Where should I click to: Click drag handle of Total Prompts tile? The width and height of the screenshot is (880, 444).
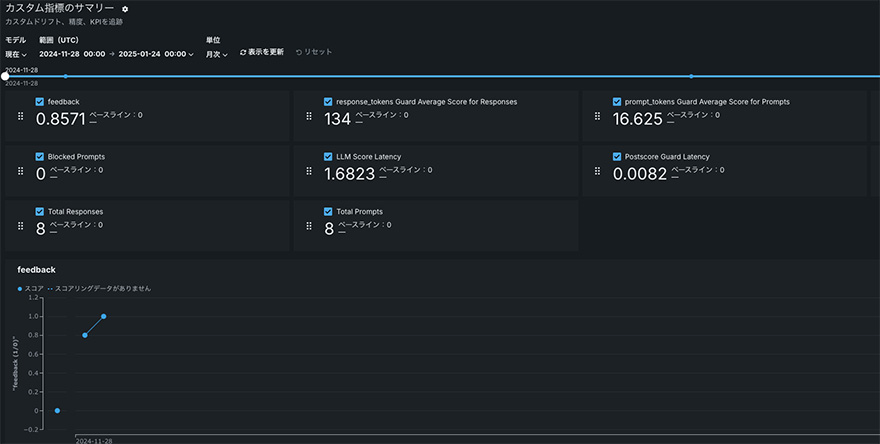pos(309,226)
